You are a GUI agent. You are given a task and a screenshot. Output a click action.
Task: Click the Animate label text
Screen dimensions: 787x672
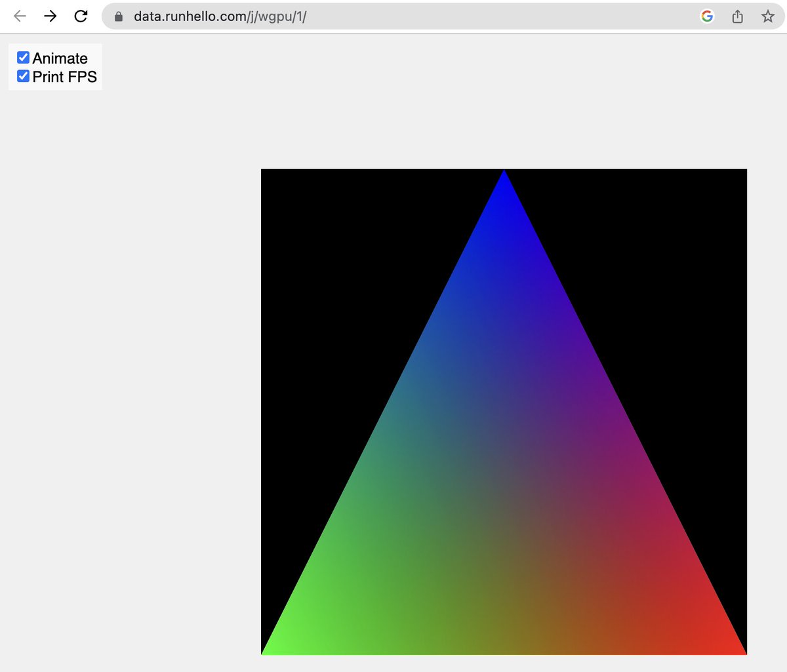point(60,58)
